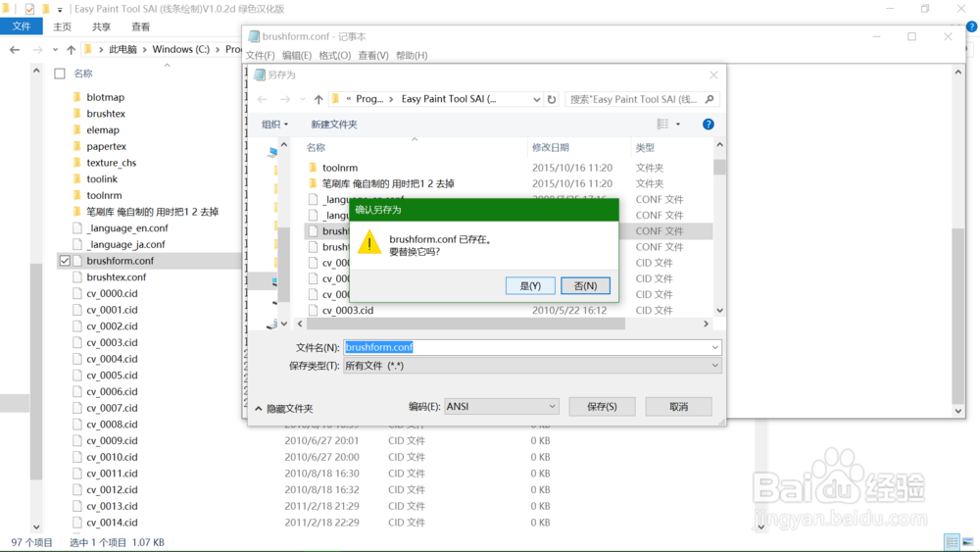Open the encoding ANSI dropdown

tap(501, 406)
